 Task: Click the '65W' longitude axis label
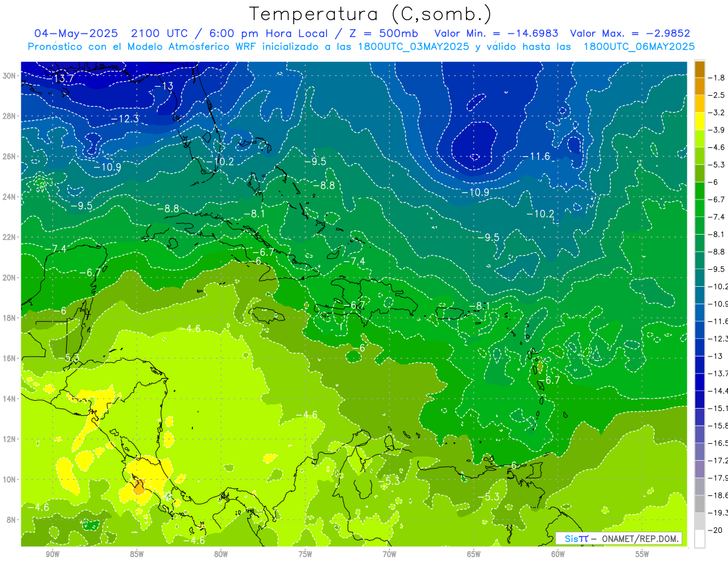(x=474, y=554)
